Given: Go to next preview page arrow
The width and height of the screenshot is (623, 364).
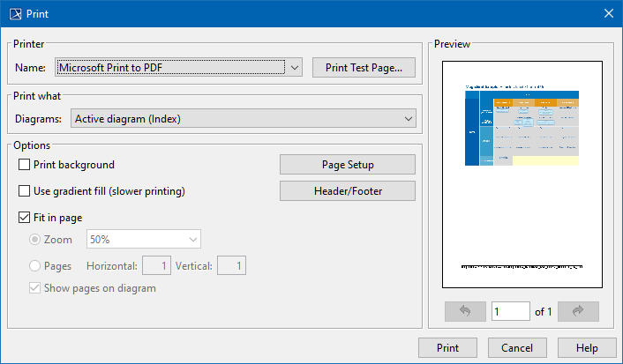Looking at the screenshot, I should pyautogui.click(x=578, y=311).
